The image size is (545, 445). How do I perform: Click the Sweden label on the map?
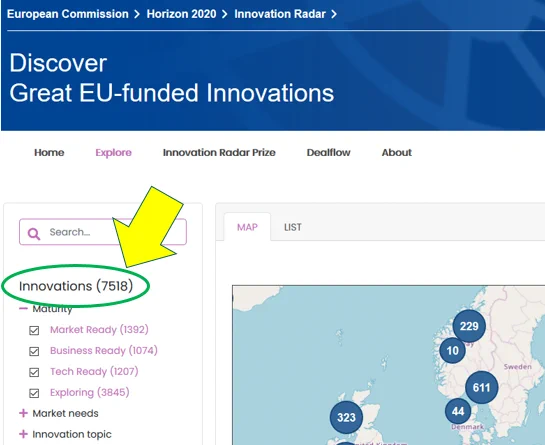[x=518, y=367]
